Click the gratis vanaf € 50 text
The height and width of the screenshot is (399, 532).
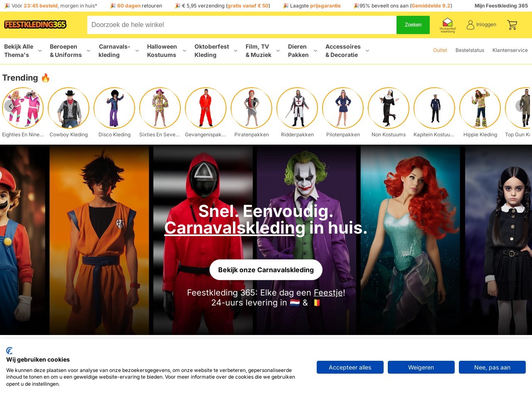248,6
